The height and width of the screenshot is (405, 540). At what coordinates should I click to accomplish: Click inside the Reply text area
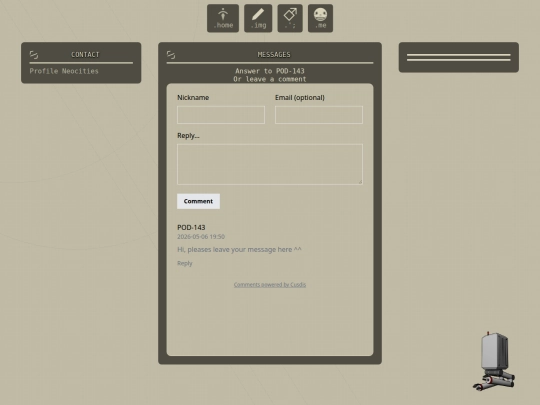pos(270,164)
